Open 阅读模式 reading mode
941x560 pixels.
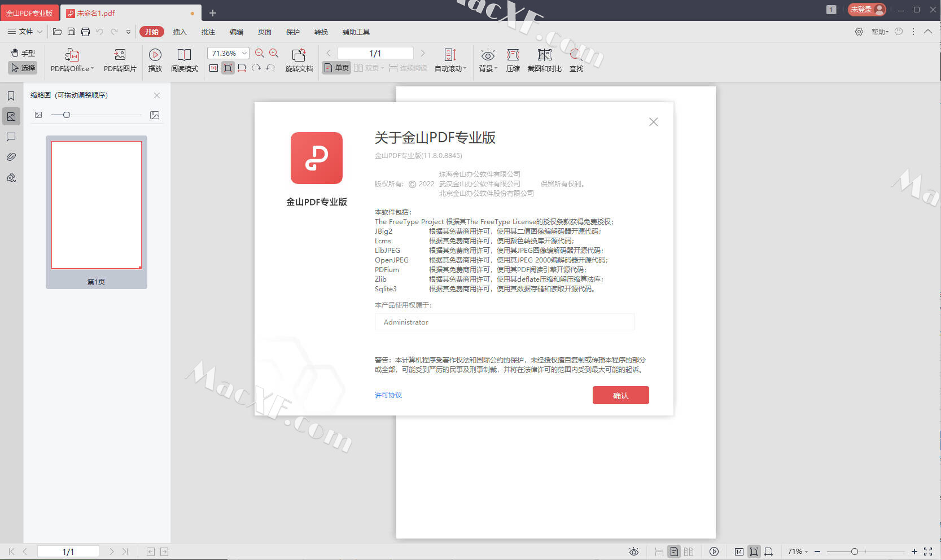[185, 60]
